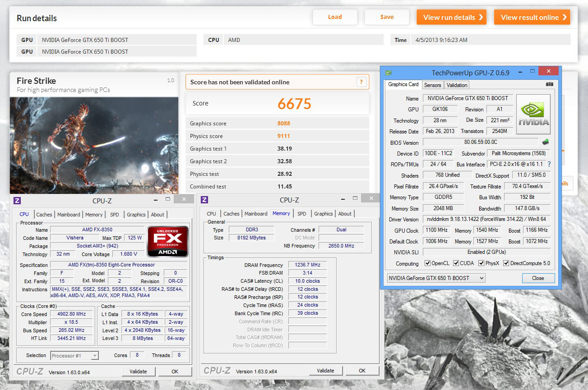The height and width of the screenshot is (390, 588).
Task: Click the NB Frequency value 2650.0 MHz
Action: click(x=341, y=246)
